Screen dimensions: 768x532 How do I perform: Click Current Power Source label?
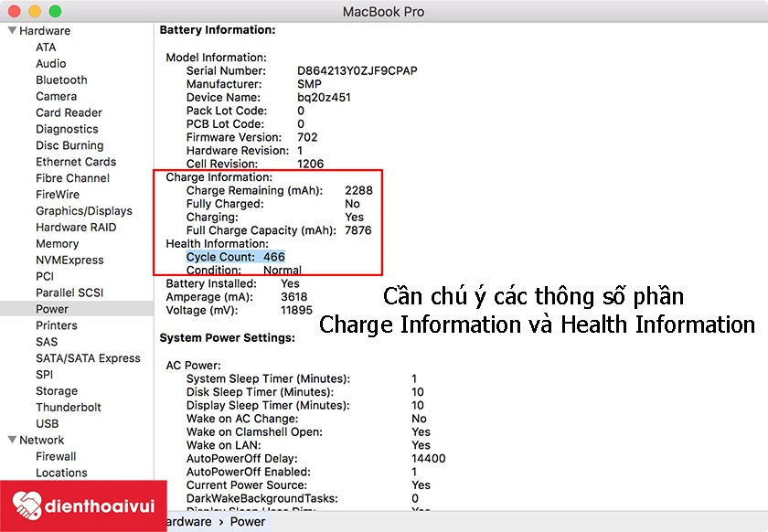pyautogui.click(x=246, y=485)
